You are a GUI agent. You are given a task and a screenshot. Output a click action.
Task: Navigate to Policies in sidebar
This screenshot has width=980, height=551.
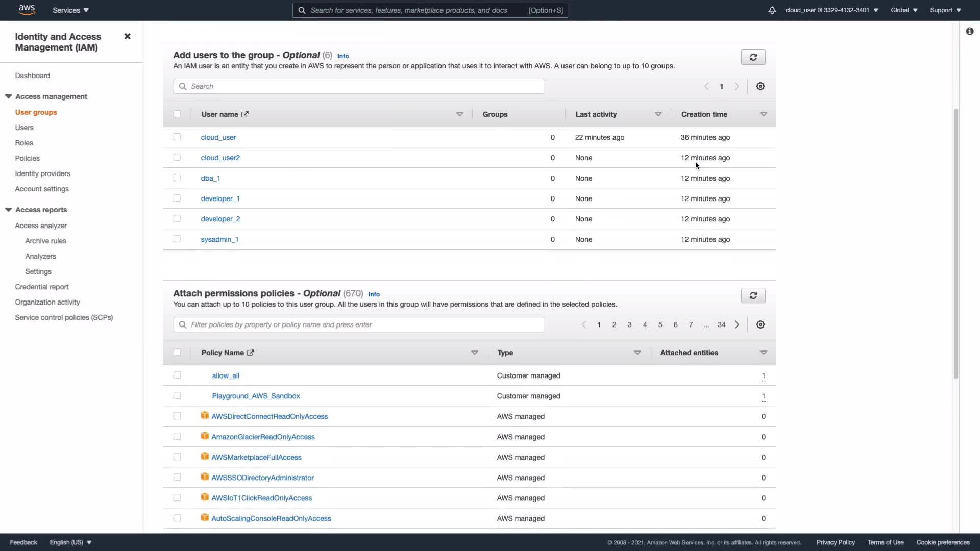(x=27, y=158)
